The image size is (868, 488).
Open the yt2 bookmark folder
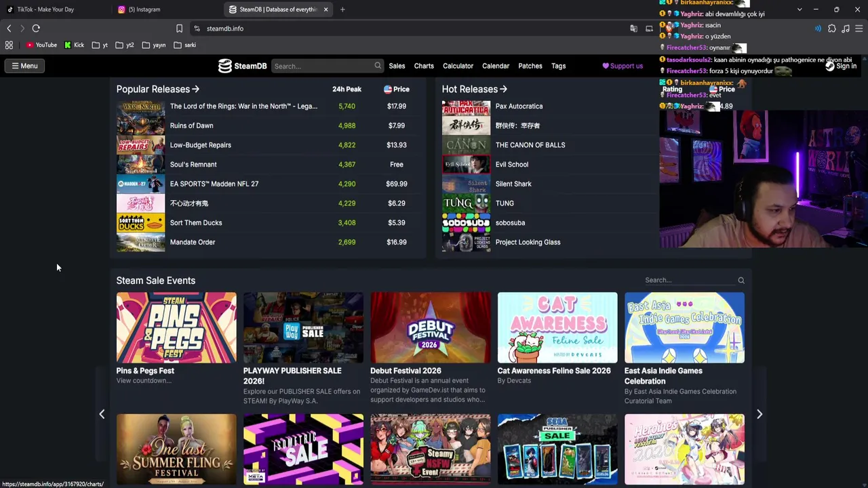(125, 45)
